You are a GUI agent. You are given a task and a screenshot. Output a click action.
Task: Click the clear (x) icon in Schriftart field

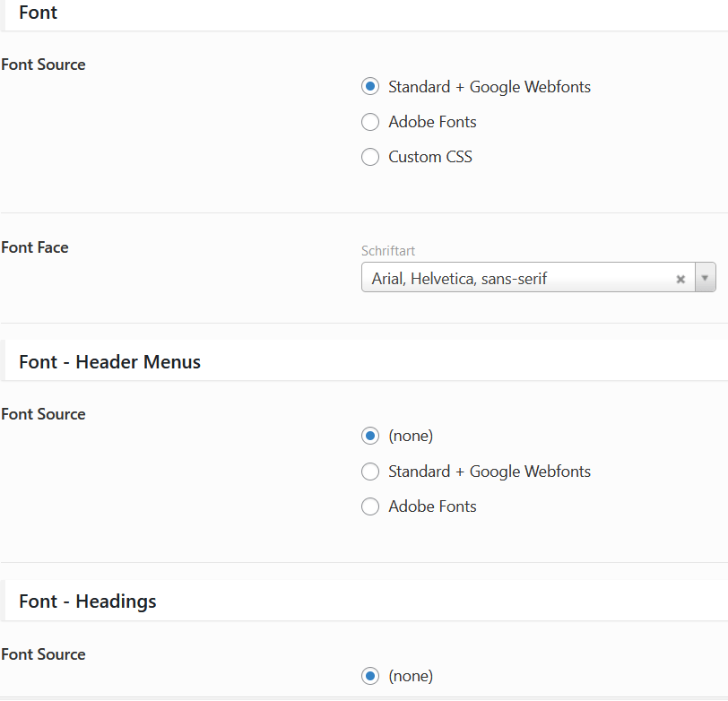(680, 279)
